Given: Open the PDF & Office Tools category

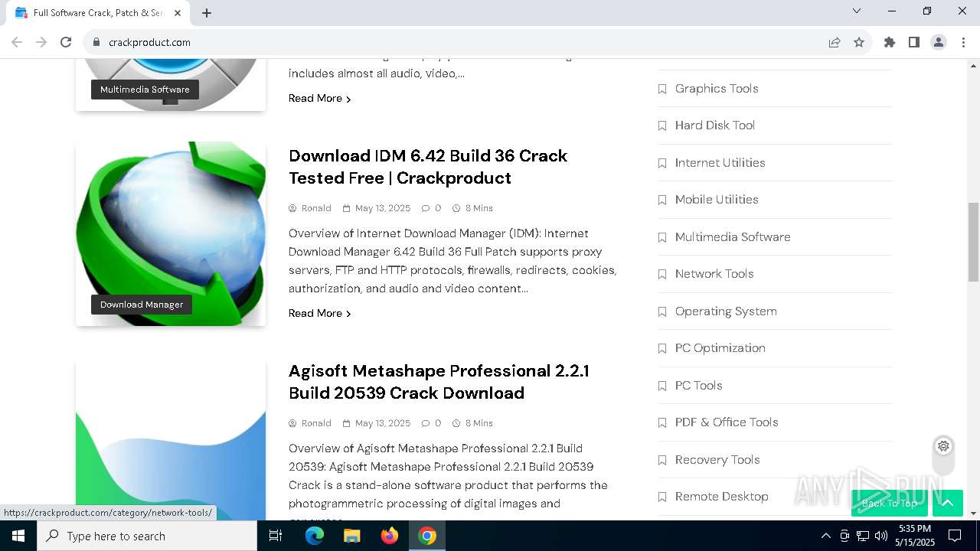Looking at the screenshot, I should pyautogui.click(x=727, y=422).
